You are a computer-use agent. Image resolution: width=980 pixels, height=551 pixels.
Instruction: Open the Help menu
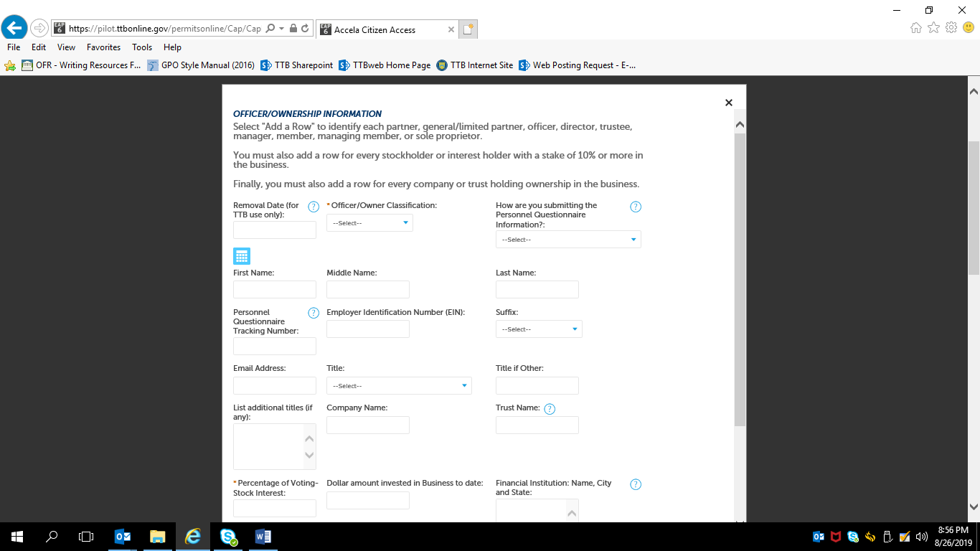(x=172, y=47)
